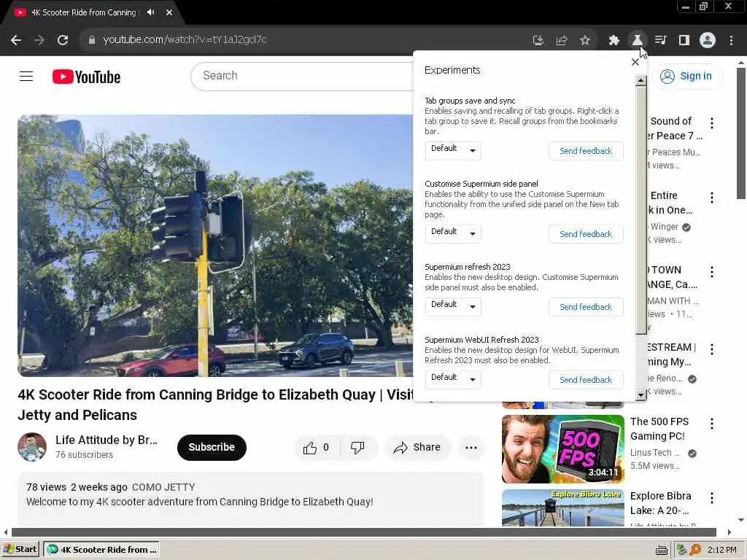Screen dimensions: 747x560
Task: Click the 2:12 PM taskbar clock
Action: [721, 550]
